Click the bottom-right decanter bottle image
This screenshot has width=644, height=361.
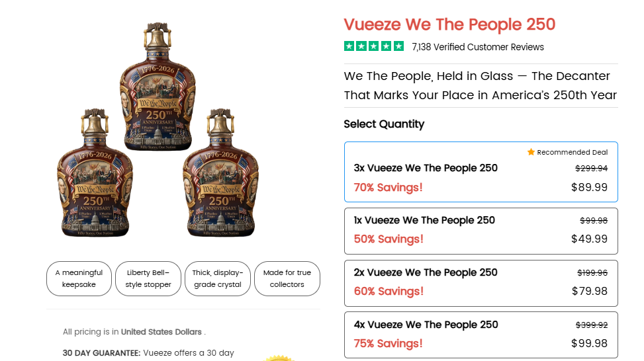(x=220, y=173)
